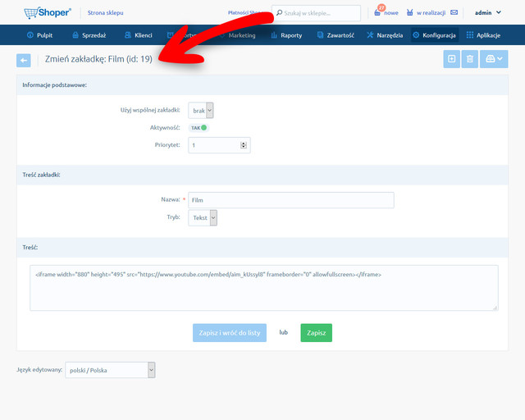This screenshot has height=420, width=525.
Task: Click the Priorytet stepper arrows
Action: point(244,145)
